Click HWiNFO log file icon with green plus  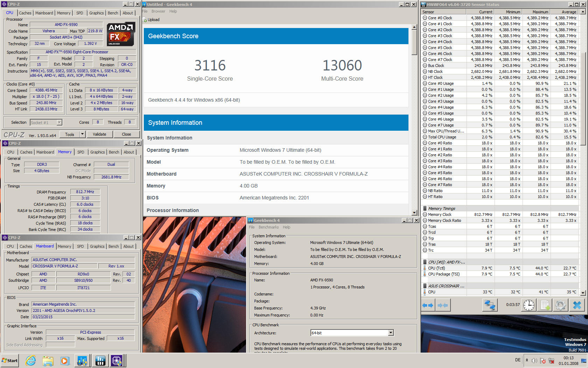pos(545,305)
